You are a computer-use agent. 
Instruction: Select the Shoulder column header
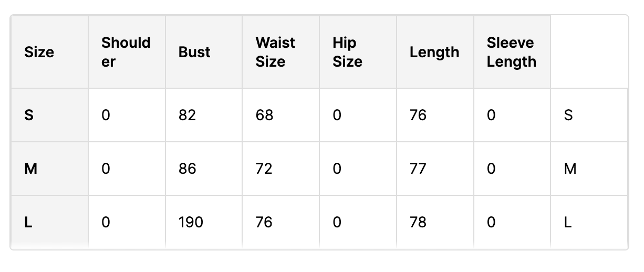coord(127,52)
